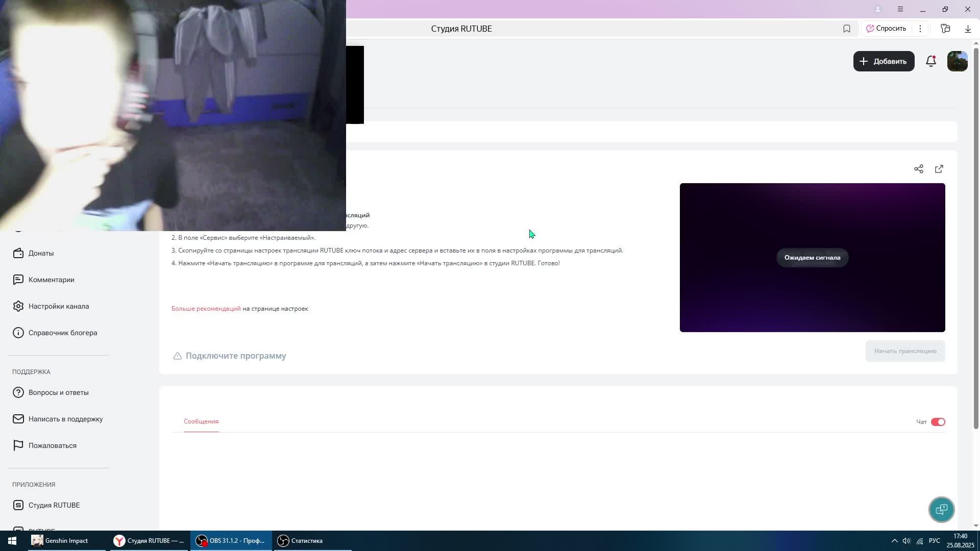980x551 pixels.
Task: Open stream in new window icon
Action: (x=939, y=169)
